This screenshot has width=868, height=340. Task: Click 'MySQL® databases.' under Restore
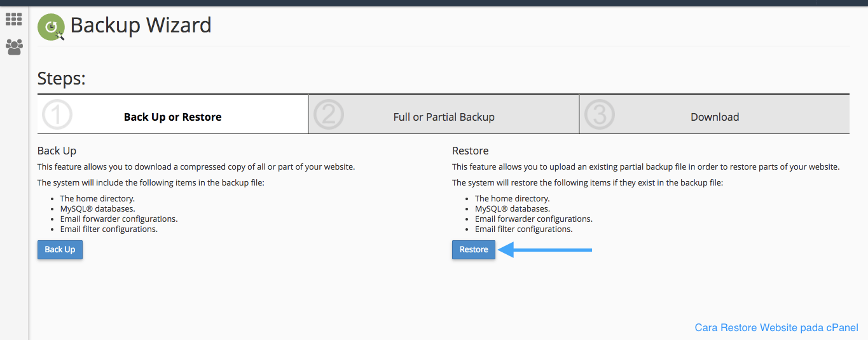pyautogui.click(x=512, y=208)
